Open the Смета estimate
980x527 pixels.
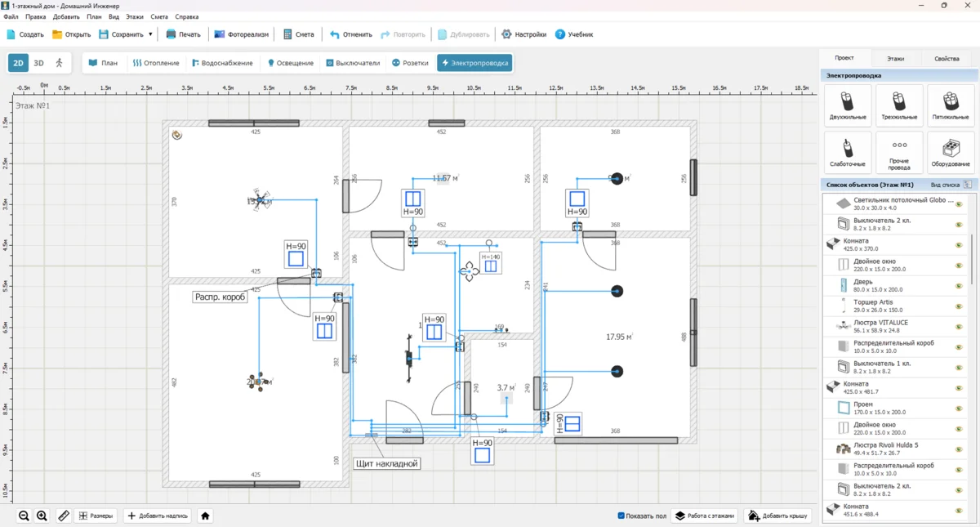(x=298, y=34)
